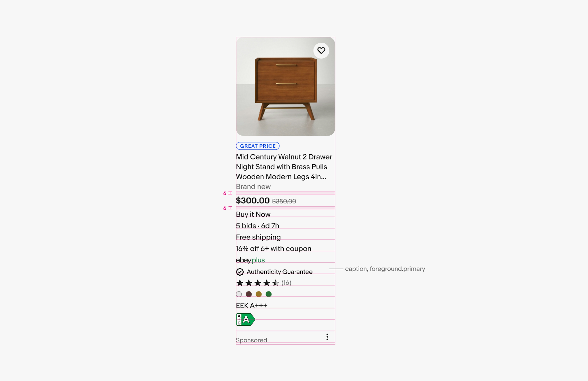The height and width of the screenshot is (381, 588).
Task: Open the Sponsored listing menu
Action: [327, 336]
